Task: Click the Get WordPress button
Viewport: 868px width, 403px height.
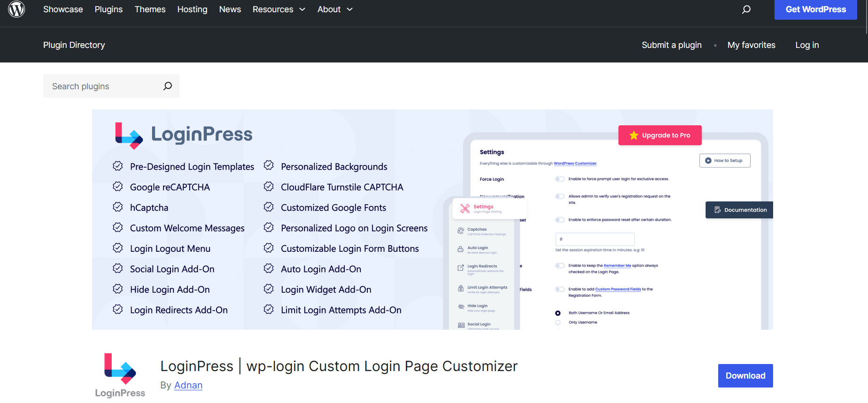Action: point(816,9)
